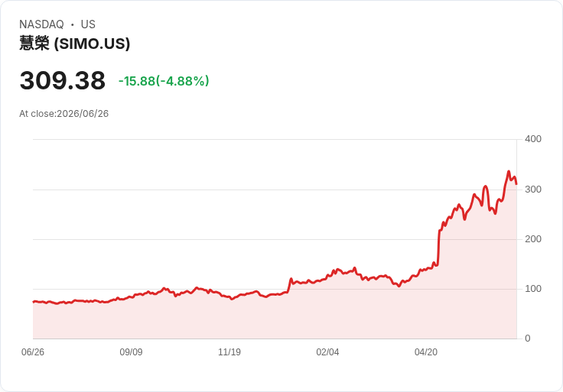Click the 06/26 date axis label
The height and width of the screenshot is (392, 563).
point(33,352)
